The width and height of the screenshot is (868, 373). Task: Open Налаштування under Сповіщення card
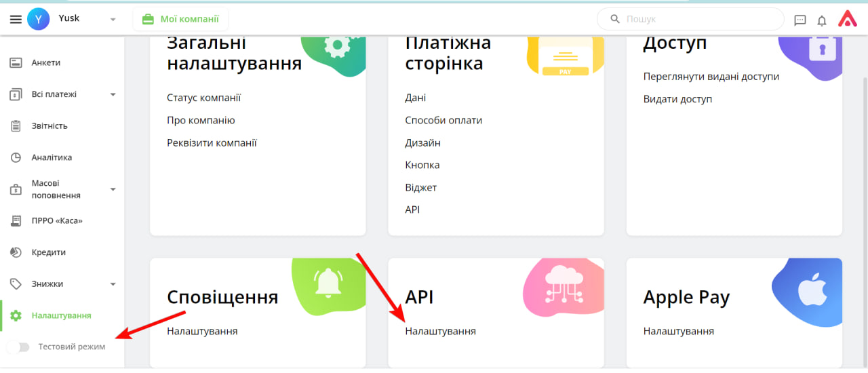(x=202, y=332)
